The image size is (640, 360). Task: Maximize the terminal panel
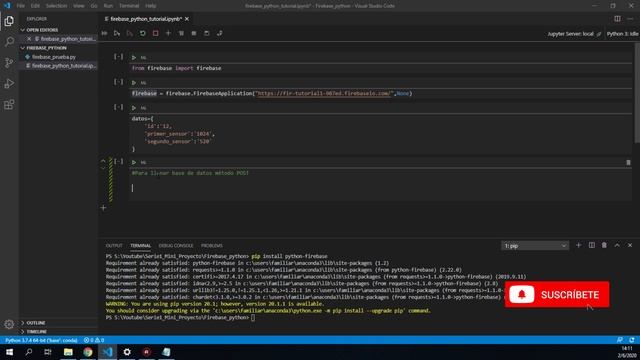[617, 245]
